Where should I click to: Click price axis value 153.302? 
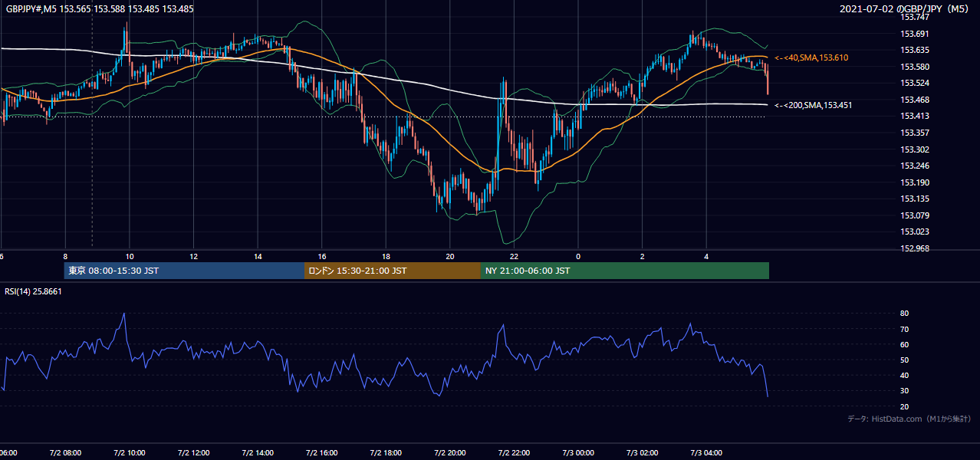click(914, 149)
